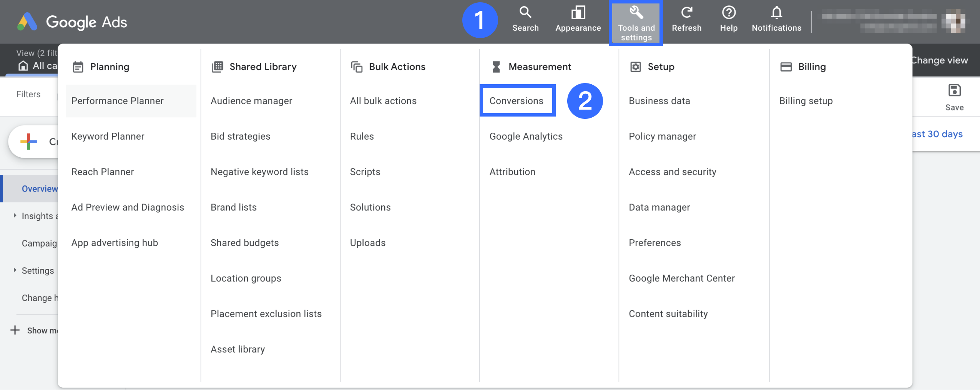
Task: Open Rules under Bulk Actions
Action: [x=362, y=136]
